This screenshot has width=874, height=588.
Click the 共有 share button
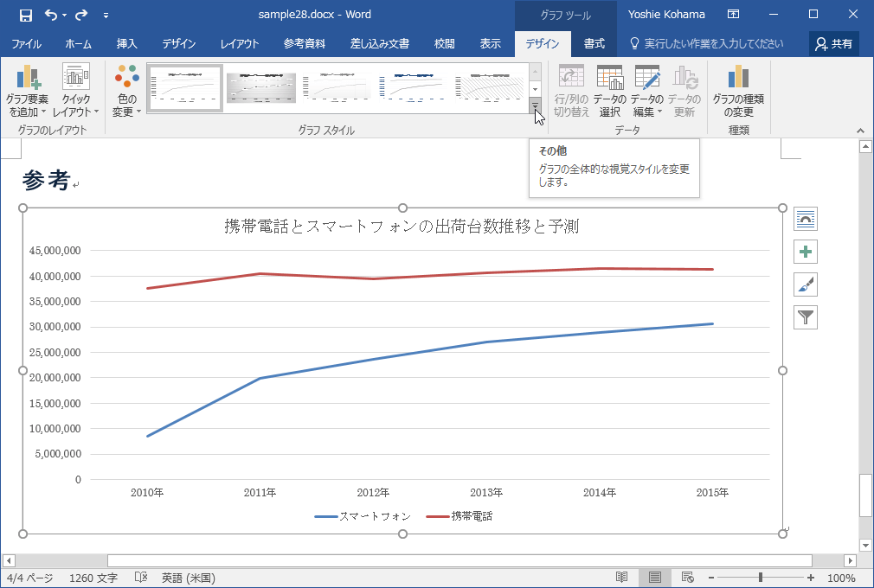click(833, 43)
